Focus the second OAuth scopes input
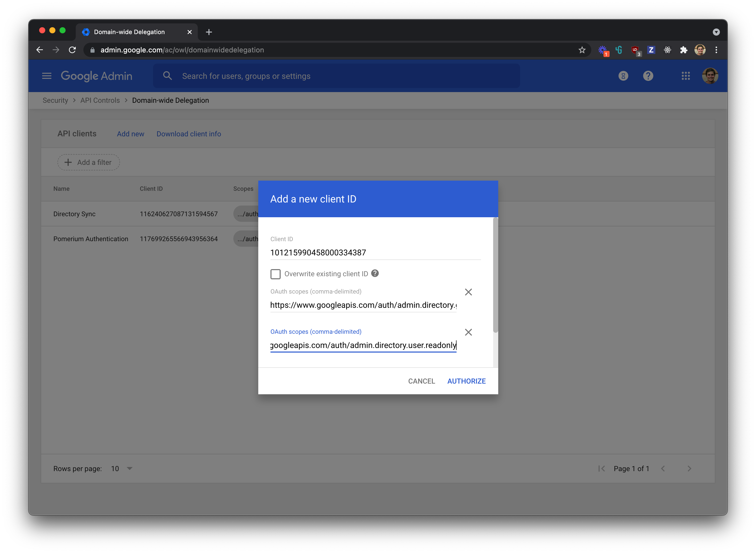This screenshot has height=553, width=756. tap(363, 345)
